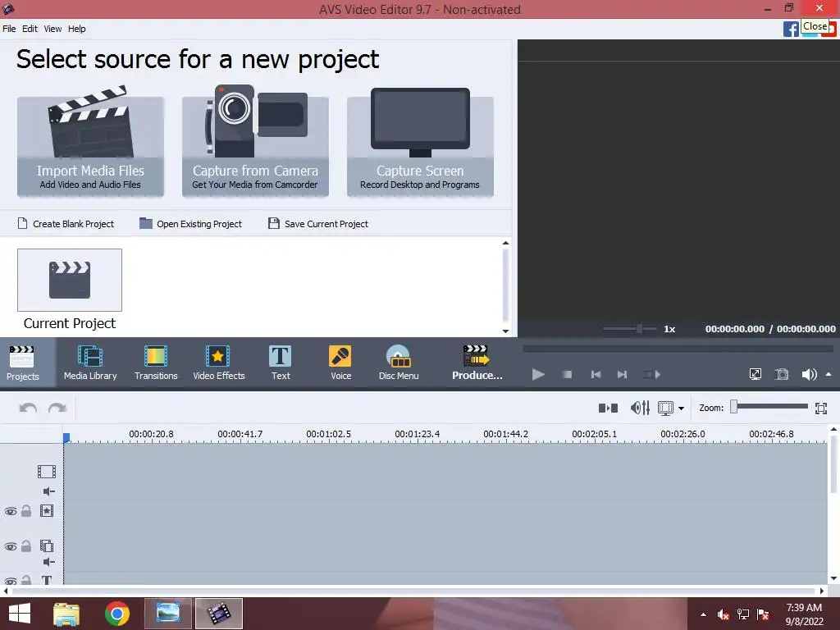Screen dimensions: 840x630
Task: Redo the last action
Action: (x=57, y=409)
